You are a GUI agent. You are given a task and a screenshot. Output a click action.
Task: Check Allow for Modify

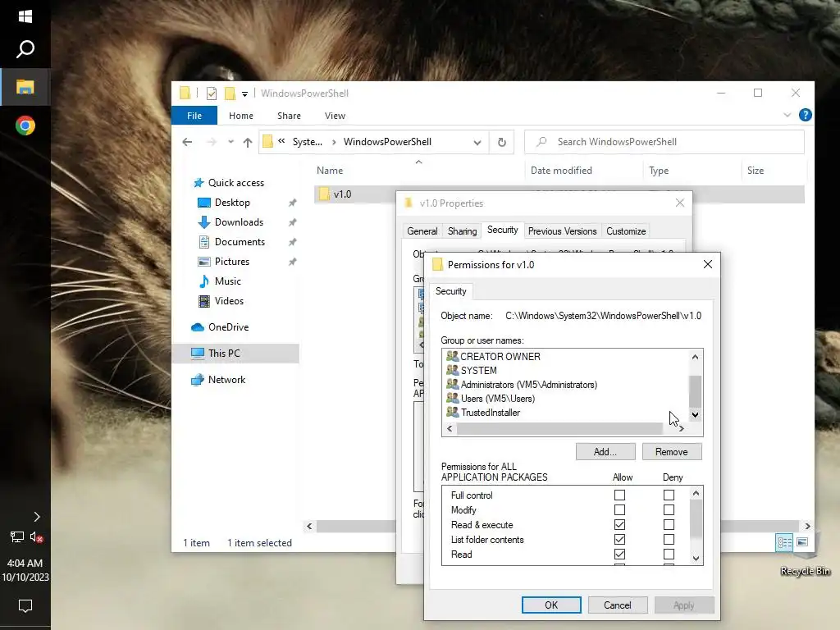(x=619, y=510)
